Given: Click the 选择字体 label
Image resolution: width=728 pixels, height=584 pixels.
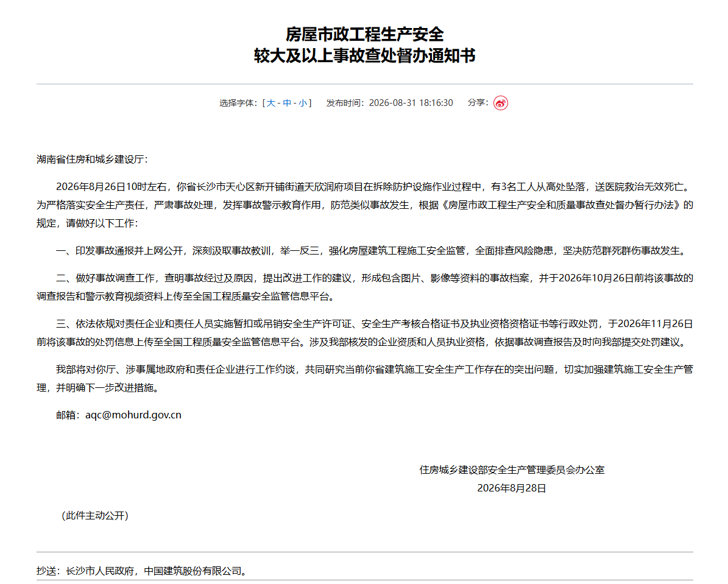Looking at the screenshot, I should tap(238, 103).
